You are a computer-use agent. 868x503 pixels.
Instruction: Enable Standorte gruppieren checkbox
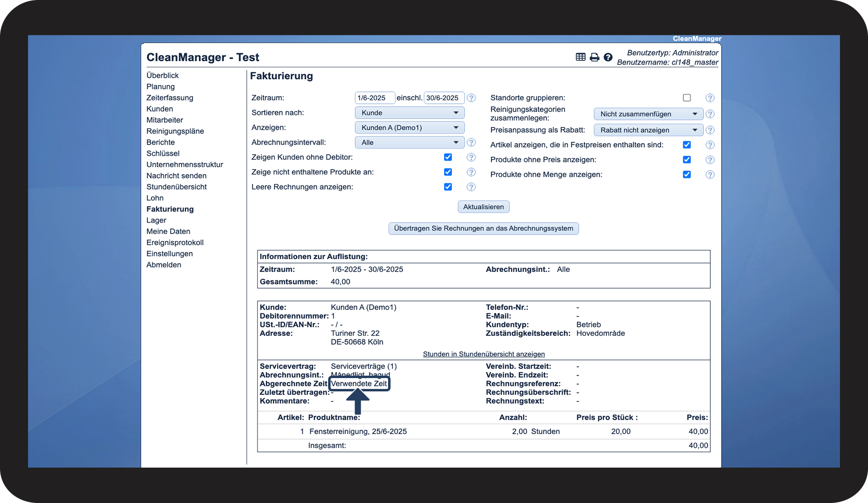click(687, 98)
